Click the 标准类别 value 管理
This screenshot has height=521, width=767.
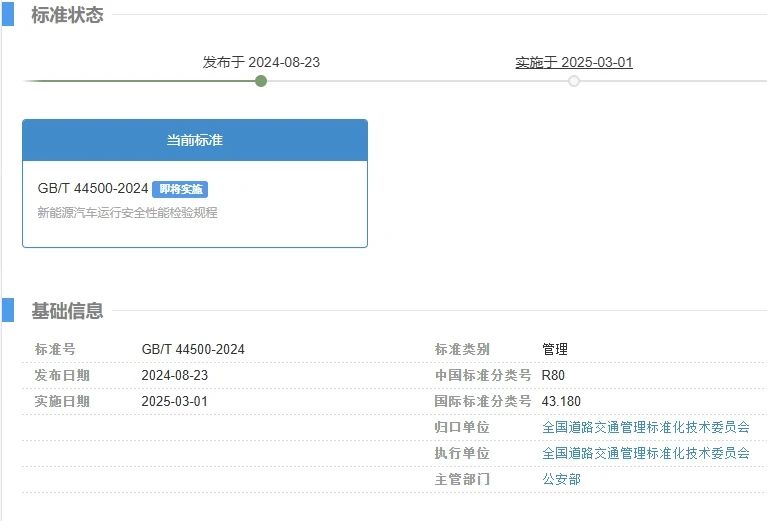pyautogui.click(x=555, y=349)
